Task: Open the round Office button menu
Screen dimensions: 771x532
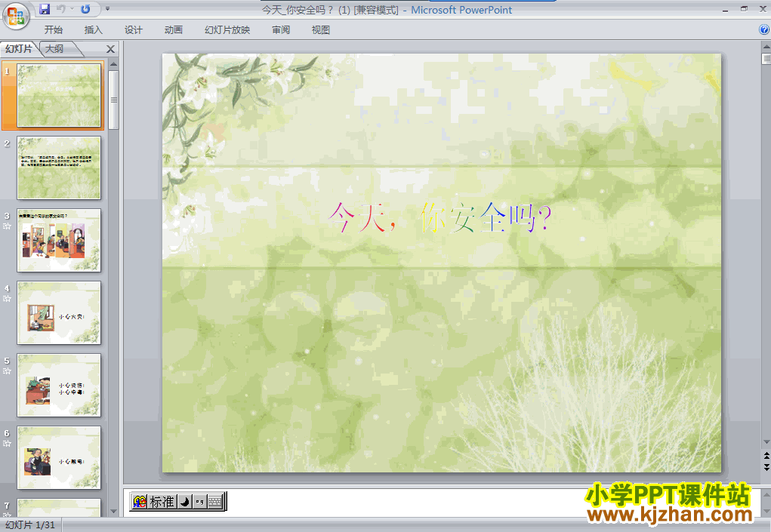Action: pyautogui.click(x=16, y=15)
